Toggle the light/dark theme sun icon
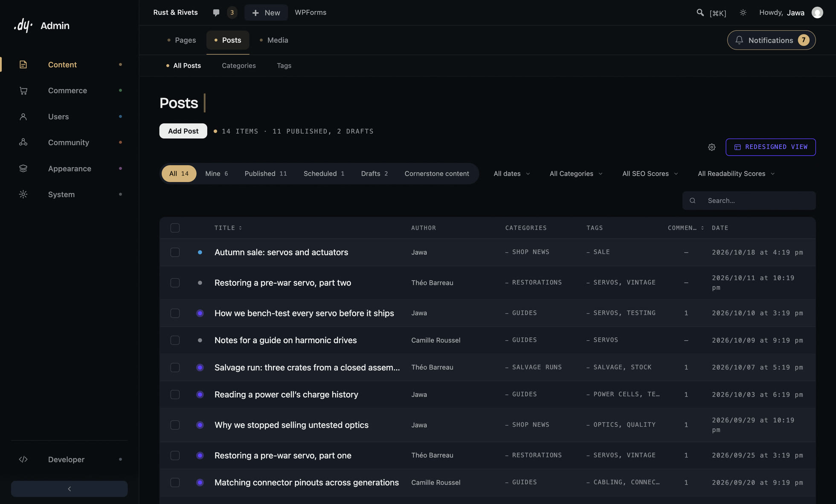 pyautogui.click(x=743, y=13)
